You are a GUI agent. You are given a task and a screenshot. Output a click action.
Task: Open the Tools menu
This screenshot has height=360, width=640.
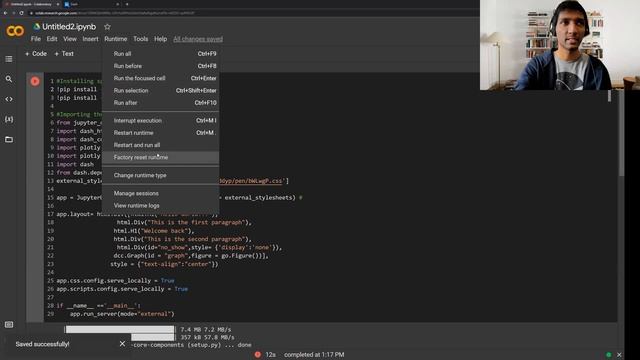140,39
